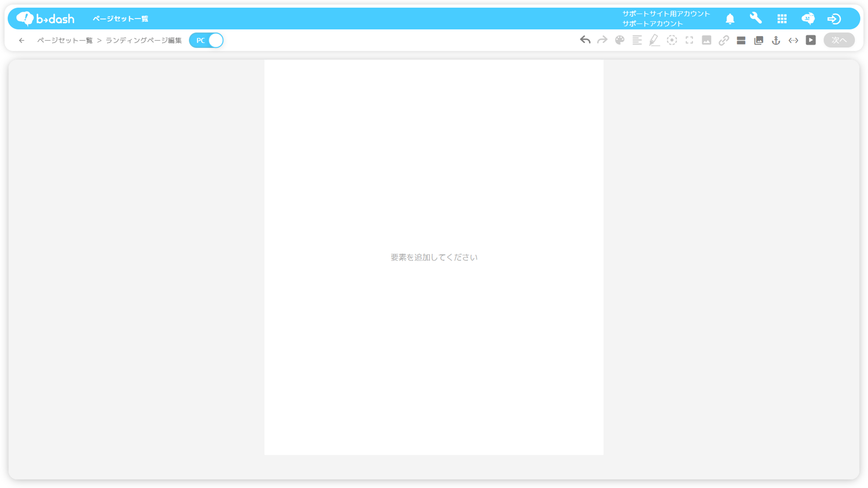868x488 pixels.
Task: Click the logout arrow icon
Action: tap(834, 19)
